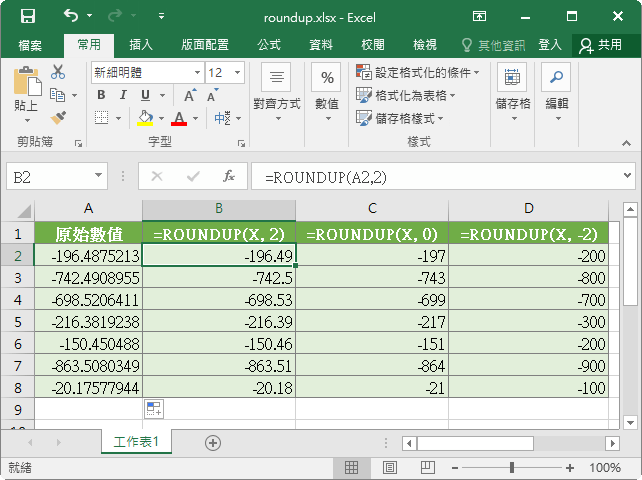Switch to Page Break Preview icon
642x480 pixels.
(x=427, y=467)
